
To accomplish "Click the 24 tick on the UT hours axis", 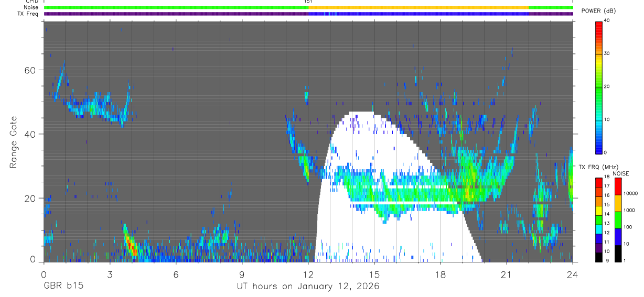I will 572,274.
